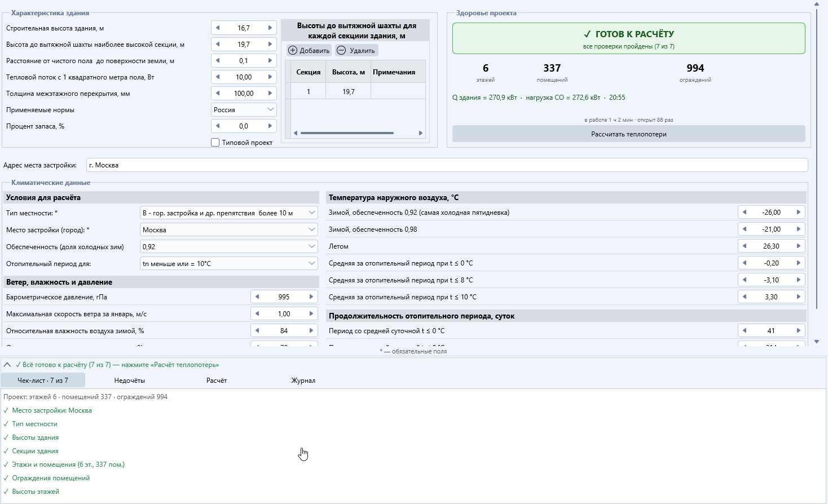Open the Обеспеченность dropdown
This screenshot has height=504, width=828.
coord(229,246)
